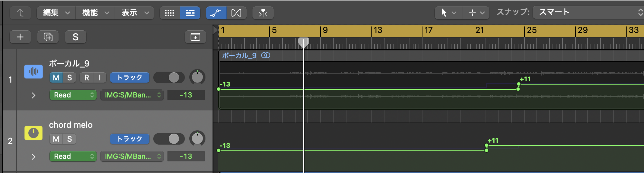
Task: Open the スナップ スマート dropdown
Action: click(x=588, y=13)
